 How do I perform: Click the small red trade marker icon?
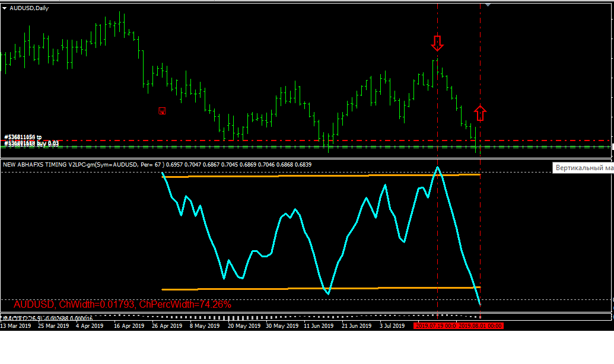[x=162, y=111]
